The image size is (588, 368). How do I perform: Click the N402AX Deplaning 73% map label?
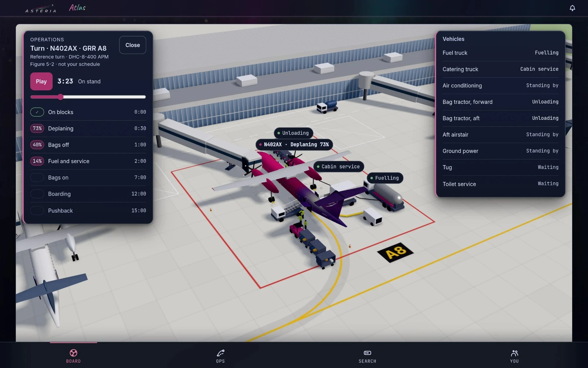(x=294, y=145)
